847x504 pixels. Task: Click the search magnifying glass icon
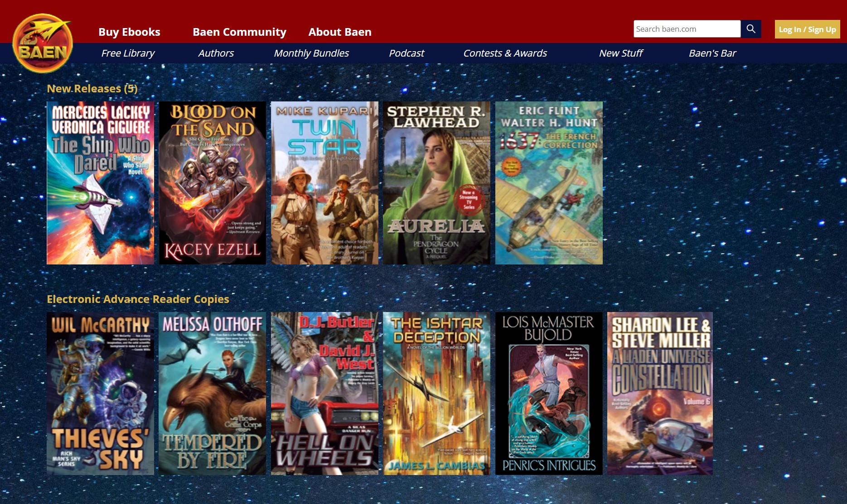click(751, 29)
